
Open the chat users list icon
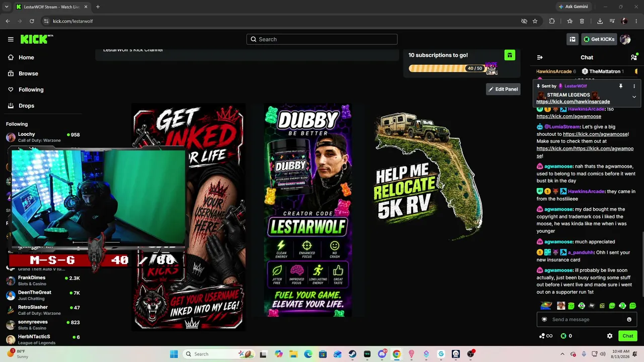(x=634, y=57)
